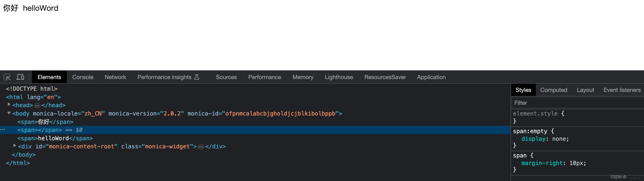Switch to the Elements tab
The height and width of the screenshot is (181, 644).
[x=49, y=77]
